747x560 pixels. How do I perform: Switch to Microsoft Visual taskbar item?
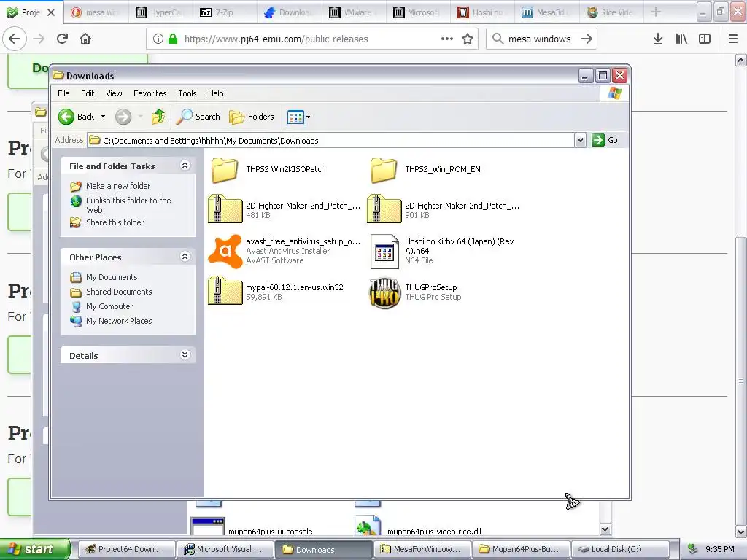225,549
